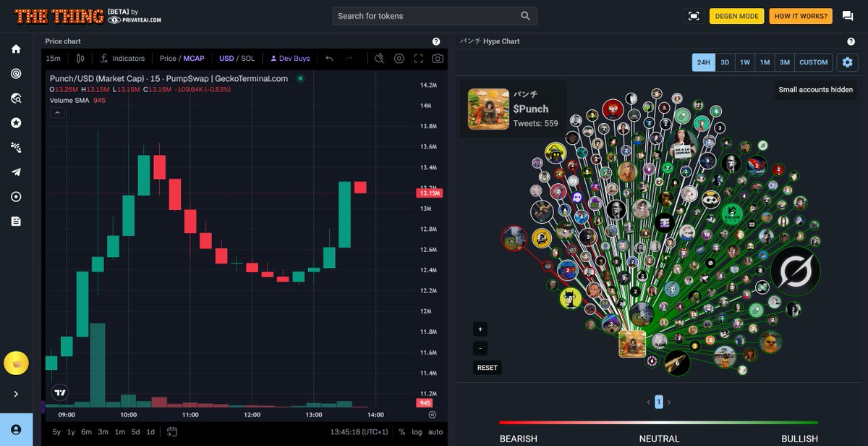This screenshot has height=446, width=868.
Task: Open the go-to-date calendar icon
Action: (172, 432)
